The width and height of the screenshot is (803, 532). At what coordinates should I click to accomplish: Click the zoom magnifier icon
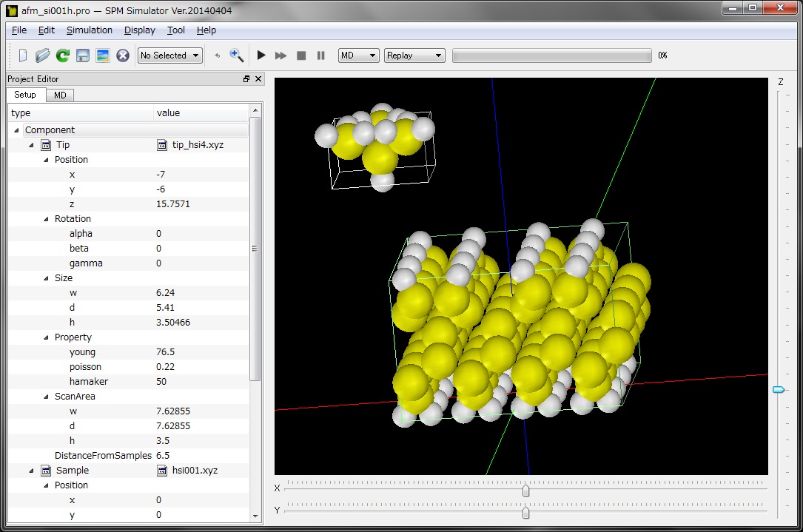(x=237, y=55)
